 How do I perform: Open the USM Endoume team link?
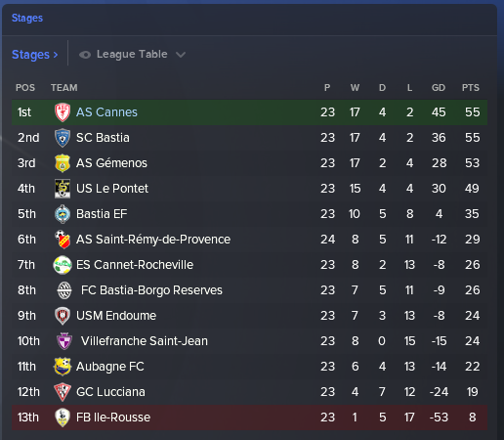116,316
